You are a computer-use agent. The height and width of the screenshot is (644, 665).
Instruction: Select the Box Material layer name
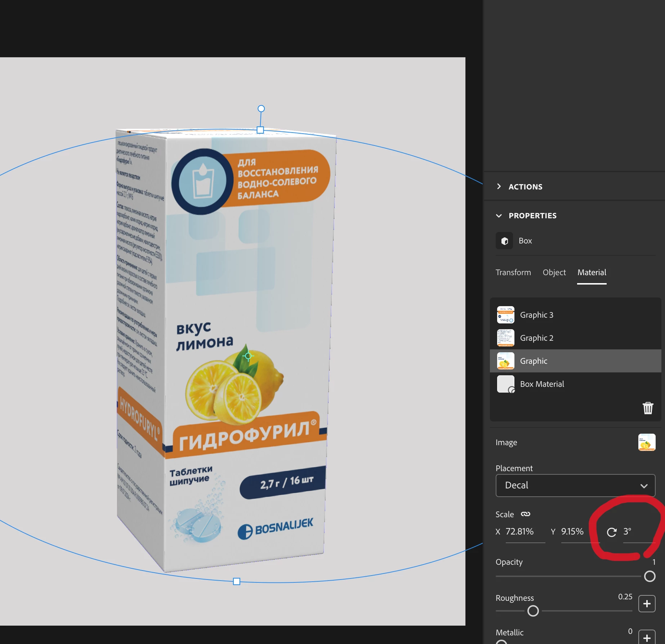coord(542,384)
